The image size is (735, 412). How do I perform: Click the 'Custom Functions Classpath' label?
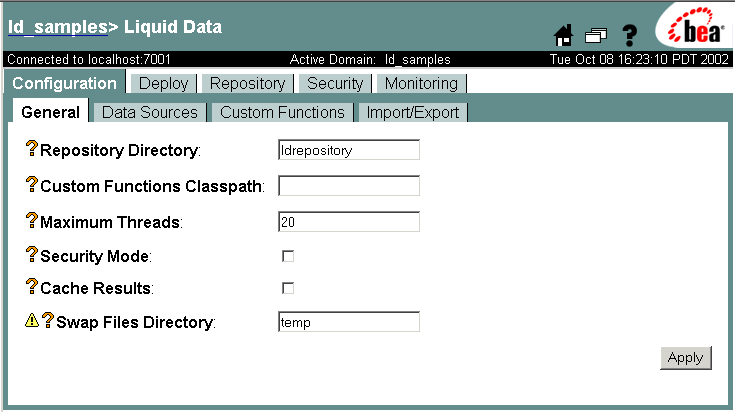click(152, 186)
